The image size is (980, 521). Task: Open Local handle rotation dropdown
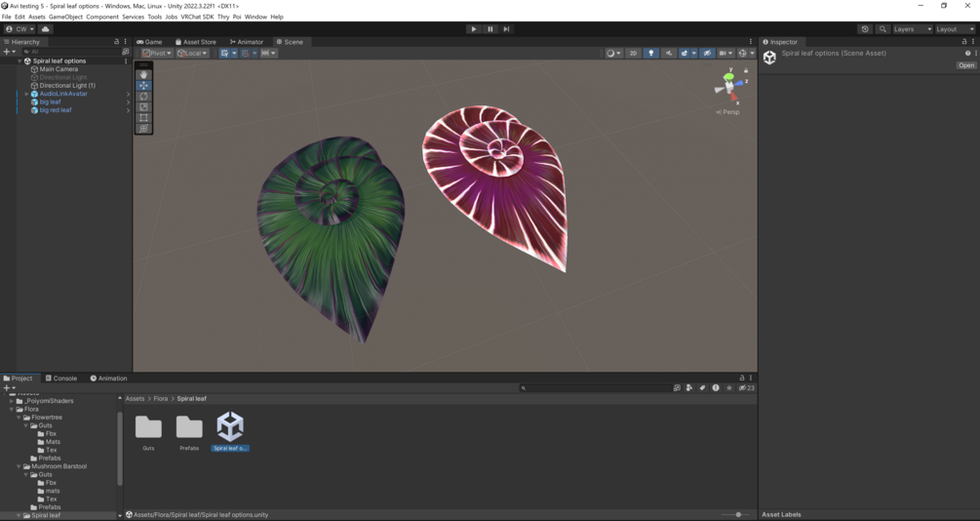(192, 53)
